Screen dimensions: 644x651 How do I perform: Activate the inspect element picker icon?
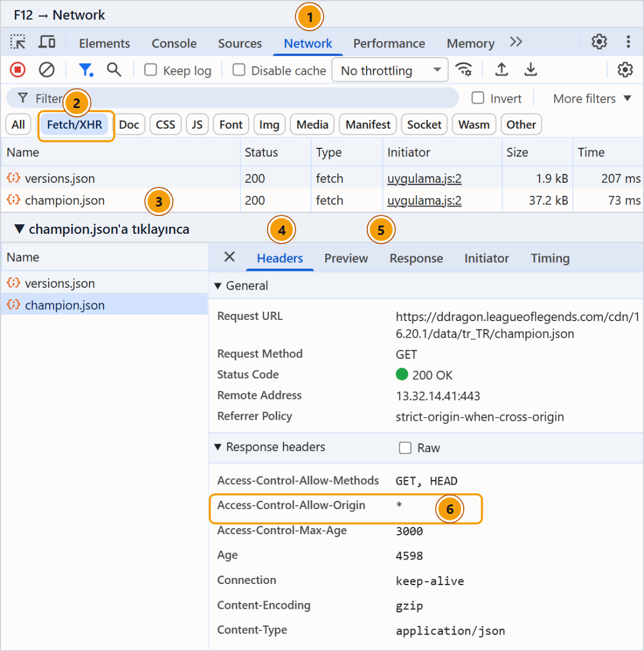click(18, 42)
